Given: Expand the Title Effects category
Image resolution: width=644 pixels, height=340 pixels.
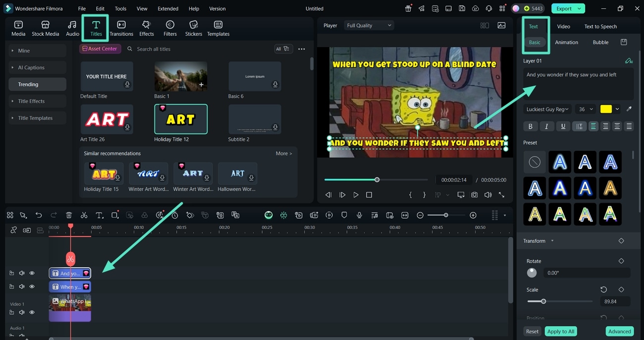Looking at the screenshot, I should point(37,101).
